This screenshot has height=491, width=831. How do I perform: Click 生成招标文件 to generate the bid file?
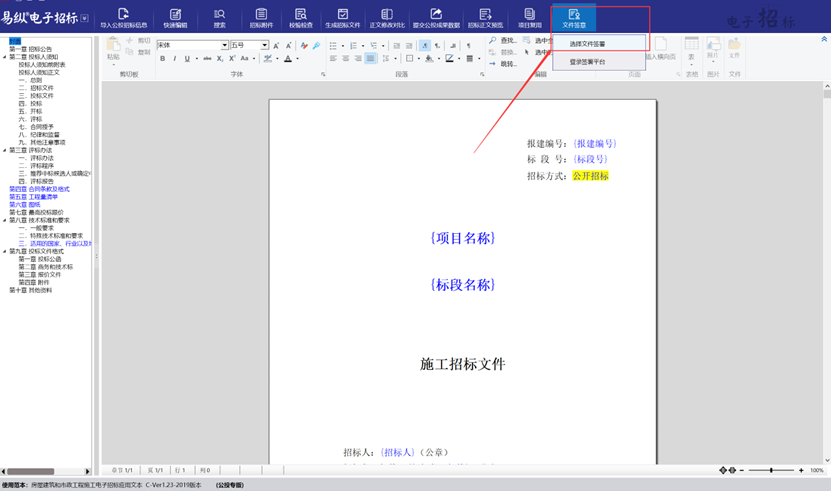click(343, 18)
